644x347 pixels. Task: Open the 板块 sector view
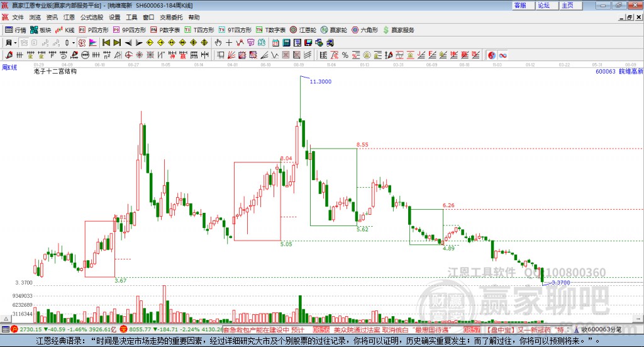click(x=40, y=30)
